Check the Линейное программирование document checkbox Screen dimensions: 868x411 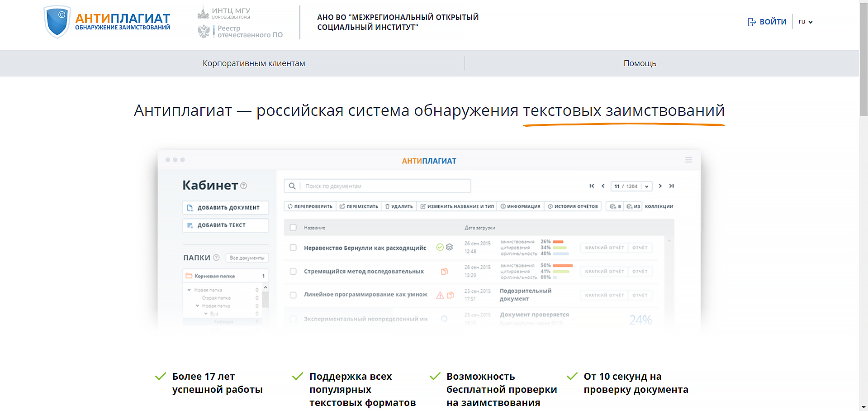click(x=293, y=295)
